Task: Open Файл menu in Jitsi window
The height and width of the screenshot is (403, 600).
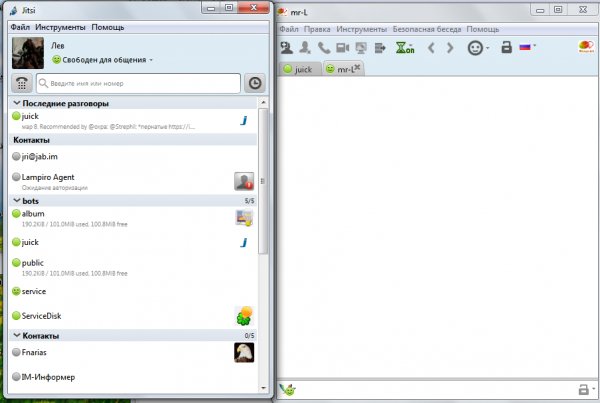Action: tap(20, 27)
